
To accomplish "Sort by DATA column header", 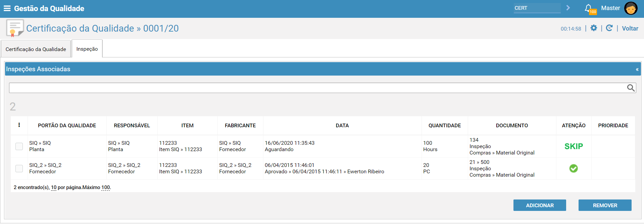I will click(342, 125).
